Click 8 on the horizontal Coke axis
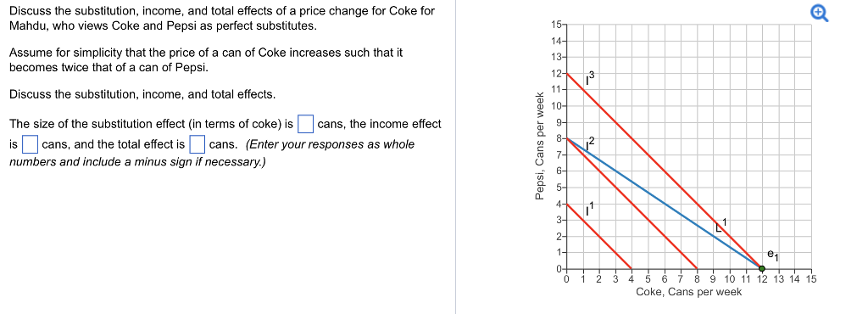 [x=697, y=279]
